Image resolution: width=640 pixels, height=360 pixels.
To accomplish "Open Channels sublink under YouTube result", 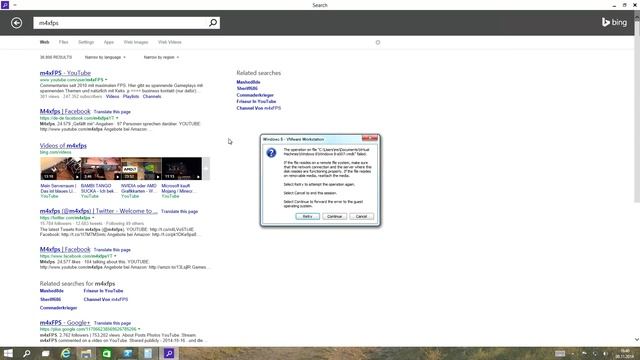I will [152, 97].
